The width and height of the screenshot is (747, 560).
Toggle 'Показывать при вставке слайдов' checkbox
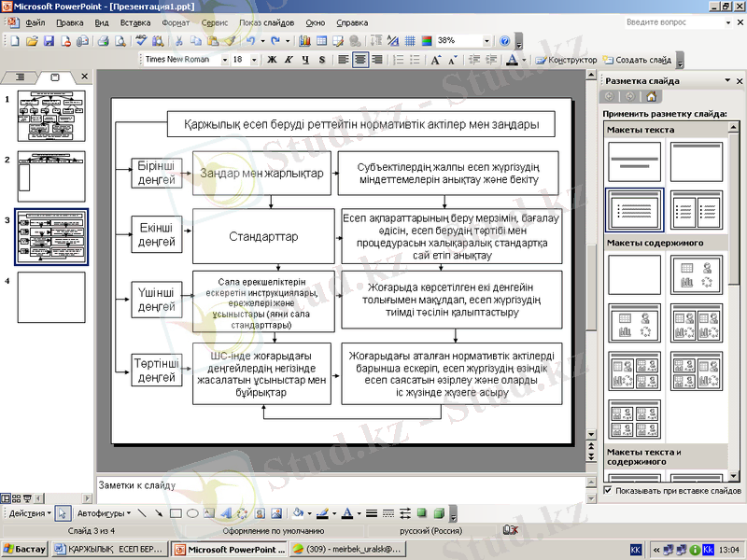point(608,490)
